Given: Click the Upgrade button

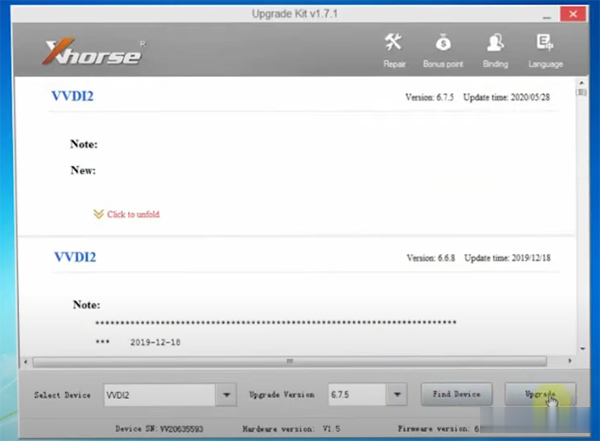Looking at the screenshot, I should click(x=540, y=394).
